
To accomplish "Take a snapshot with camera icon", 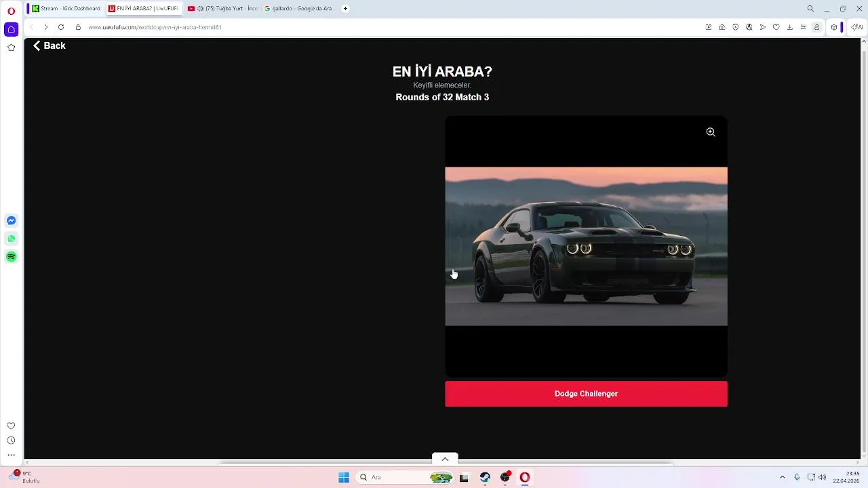I will (722, 27).
